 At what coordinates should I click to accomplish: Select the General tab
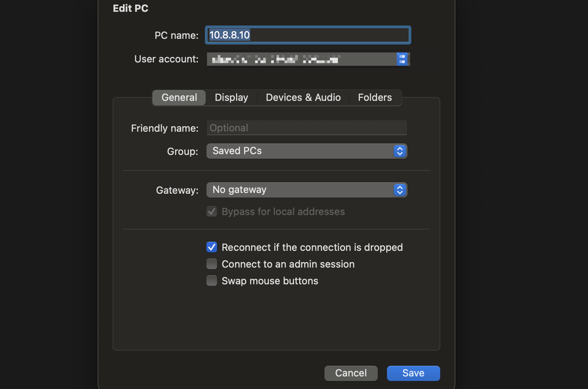pyautogui.click(x=179, y=98)
